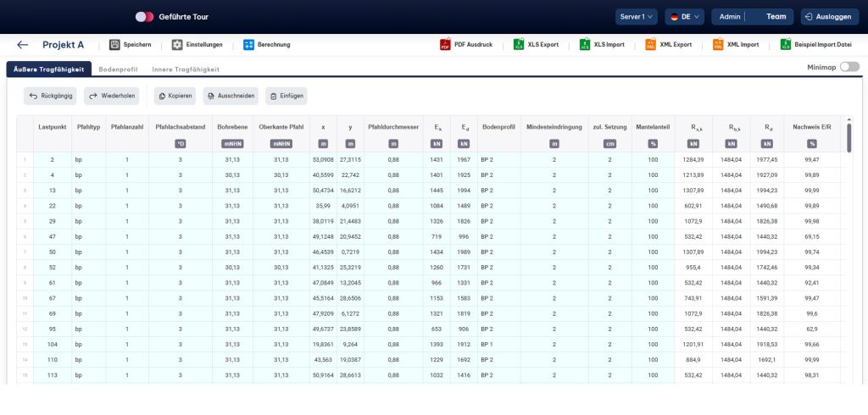The image size is (868, 415).
Task: Click the Speichern save icon
Action: tap(114, 45)
